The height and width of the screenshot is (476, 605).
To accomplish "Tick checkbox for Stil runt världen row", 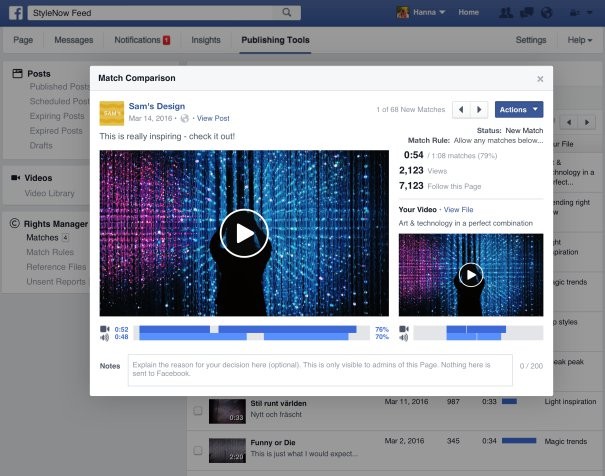I will coord(198,410).
